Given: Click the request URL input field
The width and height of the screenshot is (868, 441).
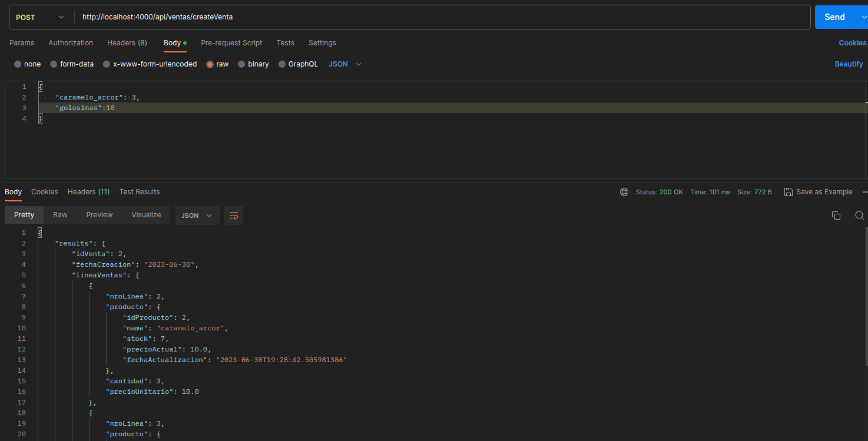Looking at the screenshot, I should [412, 17].
